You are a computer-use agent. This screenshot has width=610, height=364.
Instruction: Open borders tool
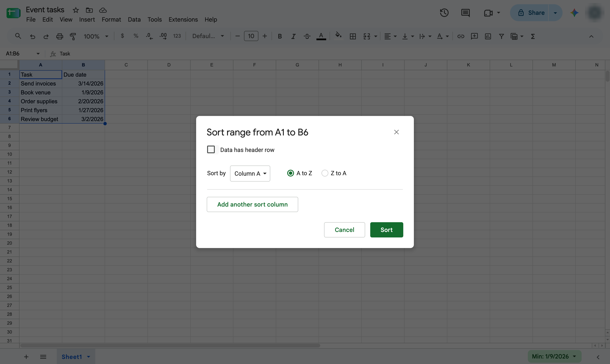pos(353,36)
